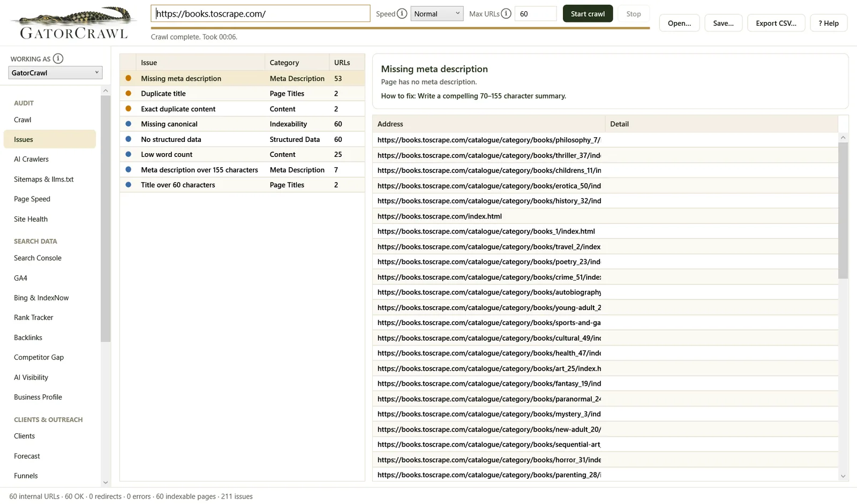Click Export CSV... button
Image resolution: width=857 pixels, height=504 pixels.
coord(776,23)
